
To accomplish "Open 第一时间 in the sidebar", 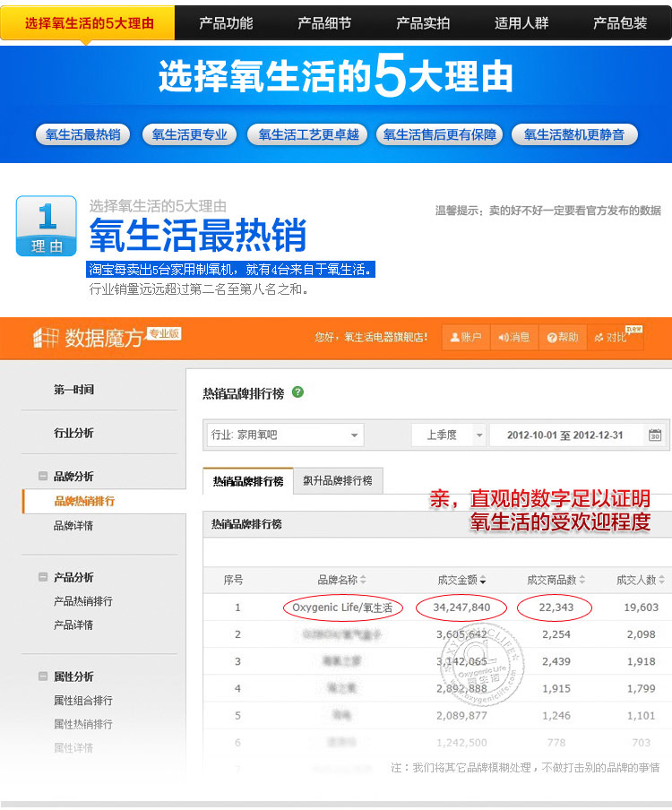I will pos(73,390).
